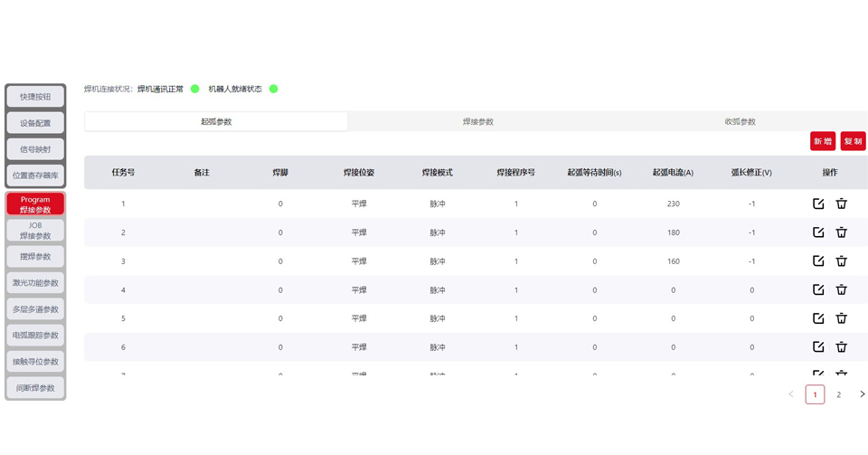
Task: Select JOB 焊接参数 in the sidebar
Action: (35, 231)
